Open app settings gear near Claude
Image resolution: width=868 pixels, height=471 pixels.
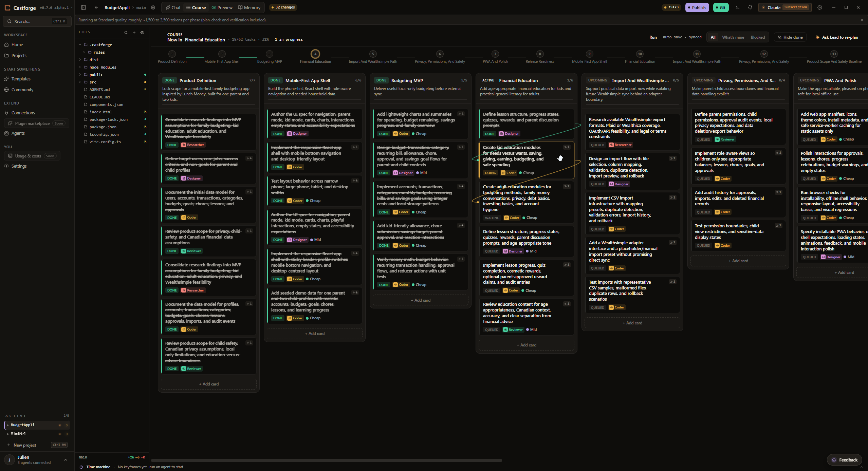tap(820, 7)
